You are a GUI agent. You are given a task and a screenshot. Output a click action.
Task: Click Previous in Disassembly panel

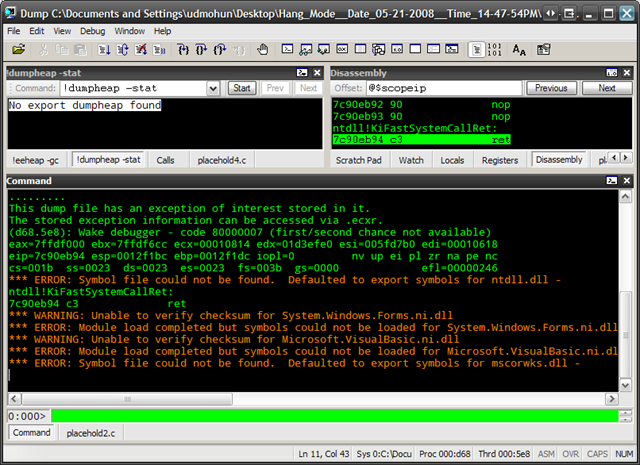pyautogui.click(x=551, y=88)
